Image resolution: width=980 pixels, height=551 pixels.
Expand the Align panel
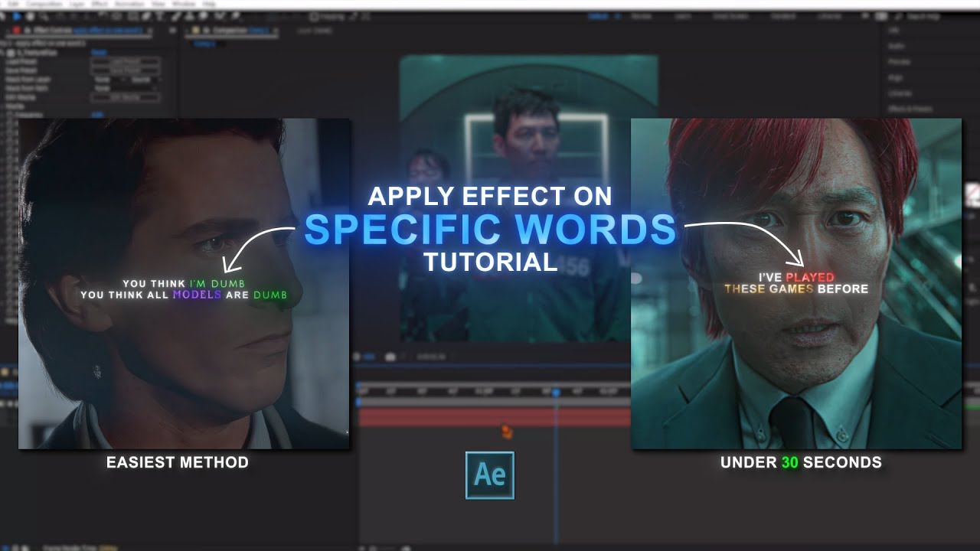click(896, 77)
